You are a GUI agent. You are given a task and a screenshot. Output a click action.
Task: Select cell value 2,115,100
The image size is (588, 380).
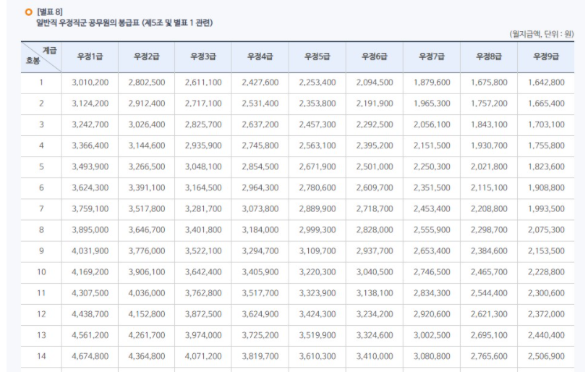click(x=489, y=187)
